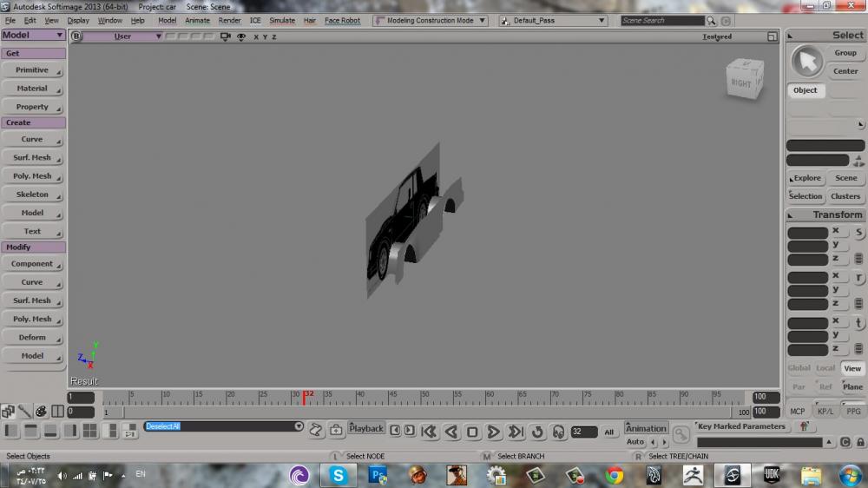
Task: Expand the Primitive menu
Action: (x=32, y=70)
